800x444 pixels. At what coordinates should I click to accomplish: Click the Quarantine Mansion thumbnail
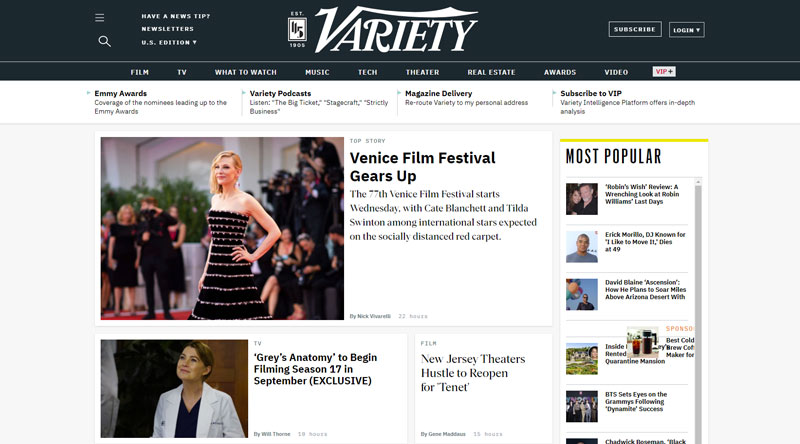coord(582,359)
